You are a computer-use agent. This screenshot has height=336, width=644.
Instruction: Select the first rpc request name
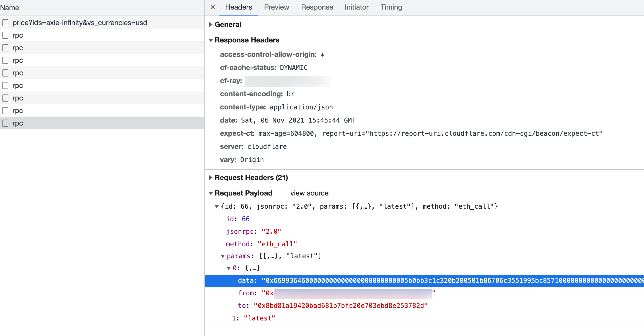(18, 35)
